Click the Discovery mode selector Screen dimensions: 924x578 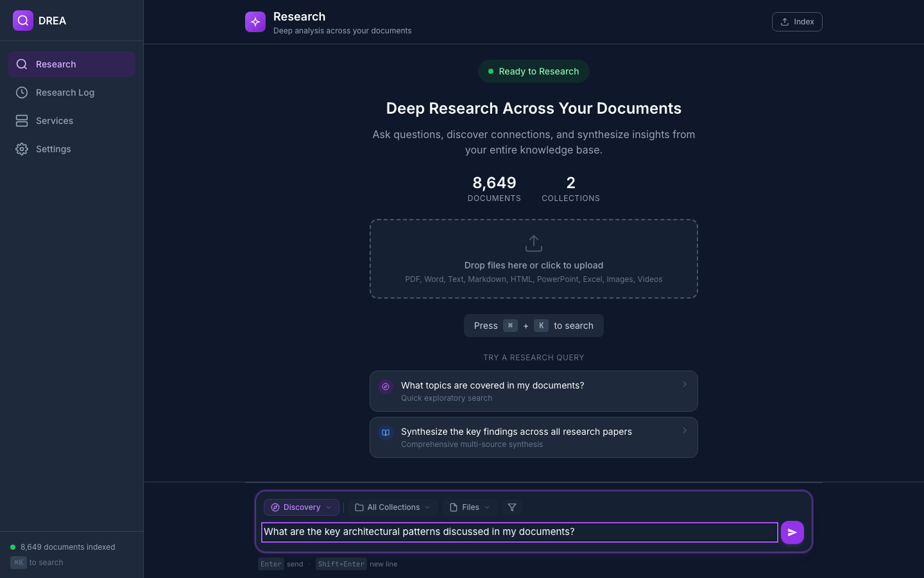click(301, 507)
